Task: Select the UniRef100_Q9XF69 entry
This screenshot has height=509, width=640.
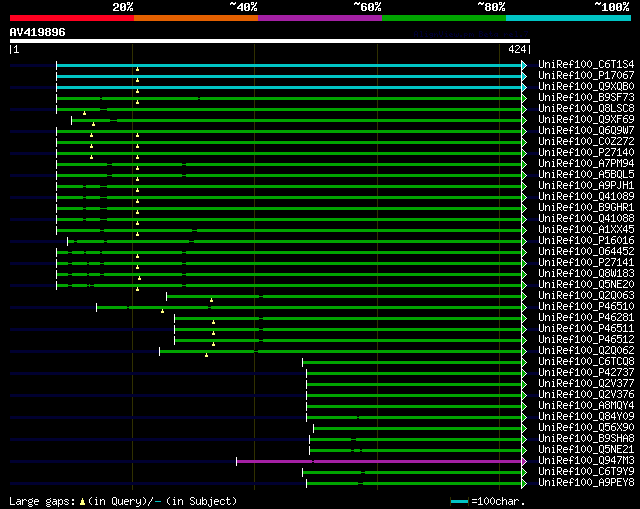Action: [586, 120]
